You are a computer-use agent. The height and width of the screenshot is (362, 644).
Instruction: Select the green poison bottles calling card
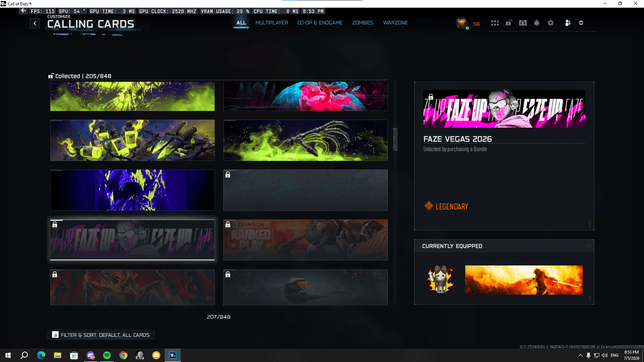point(132,140)
